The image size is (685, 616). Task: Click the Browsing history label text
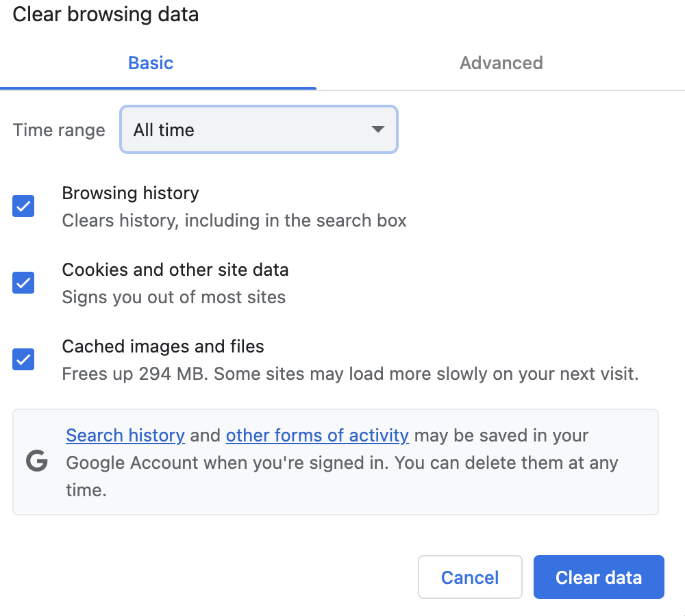point(130,193)
